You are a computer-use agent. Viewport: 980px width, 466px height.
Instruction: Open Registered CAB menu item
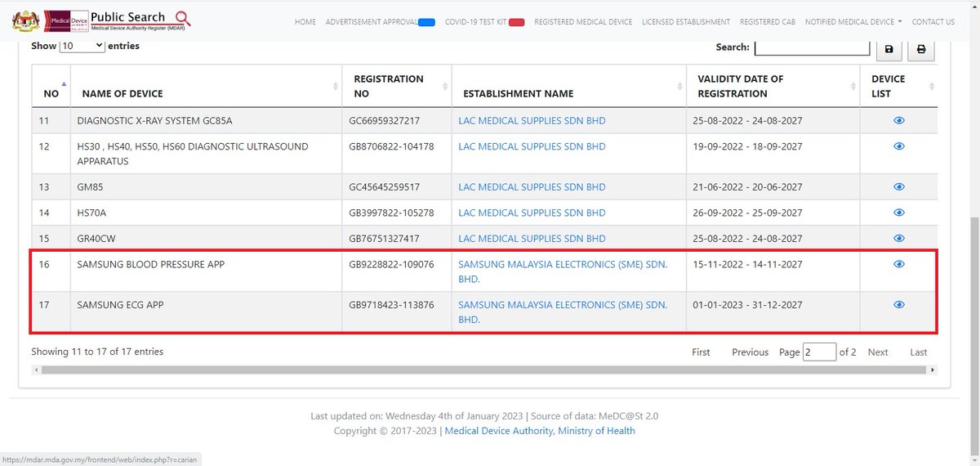tap(768, 22)
